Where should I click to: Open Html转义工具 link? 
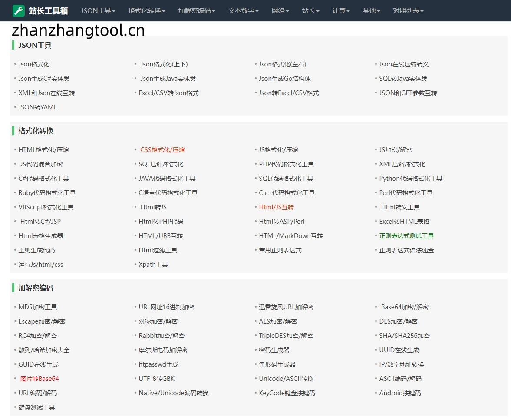pos(400,207)
